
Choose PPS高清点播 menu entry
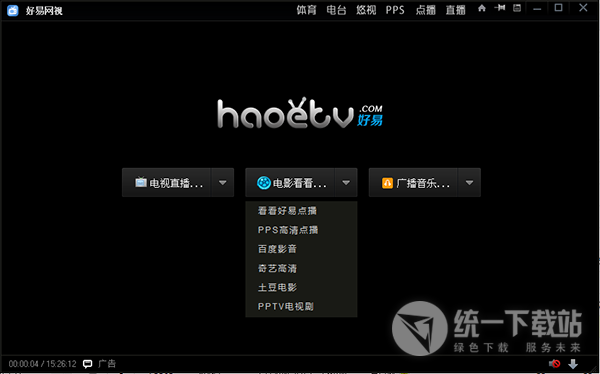301,230
